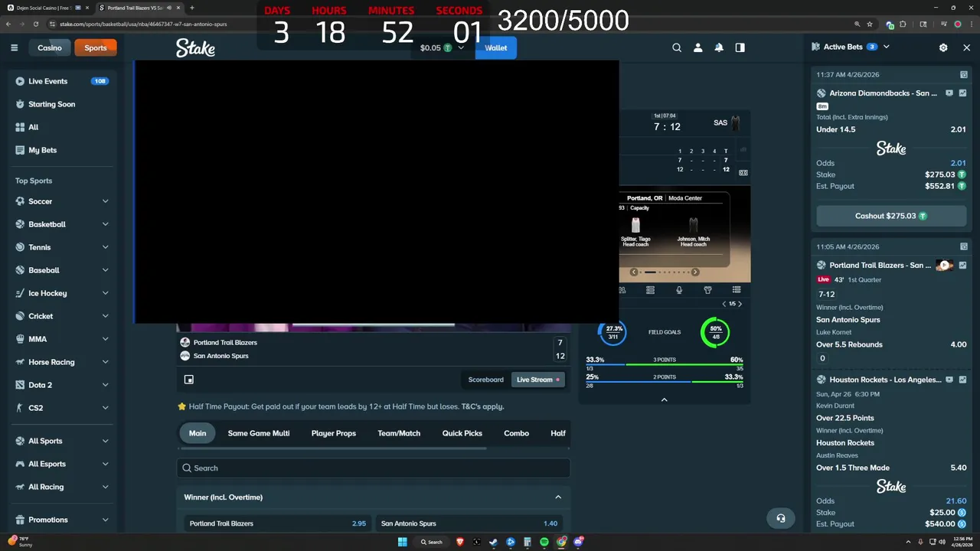The image size is (980, 551).
Task: Open the Windows taskbar Search box
Action: (432, 542)
